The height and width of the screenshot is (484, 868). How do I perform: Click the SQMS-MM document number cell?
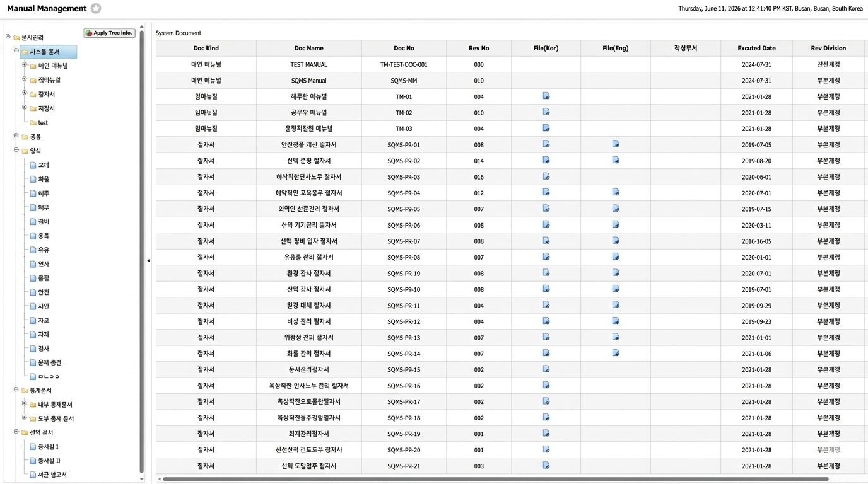(404, 81)
